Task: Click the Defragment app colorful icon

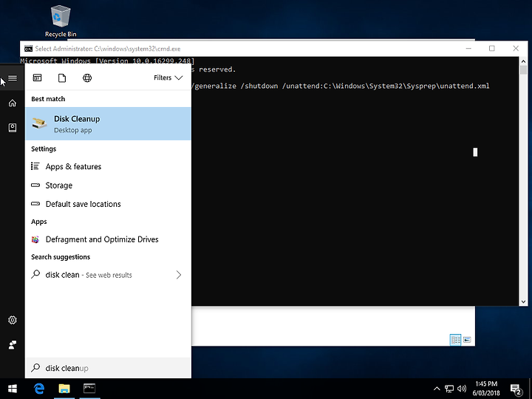Action: 35,239
